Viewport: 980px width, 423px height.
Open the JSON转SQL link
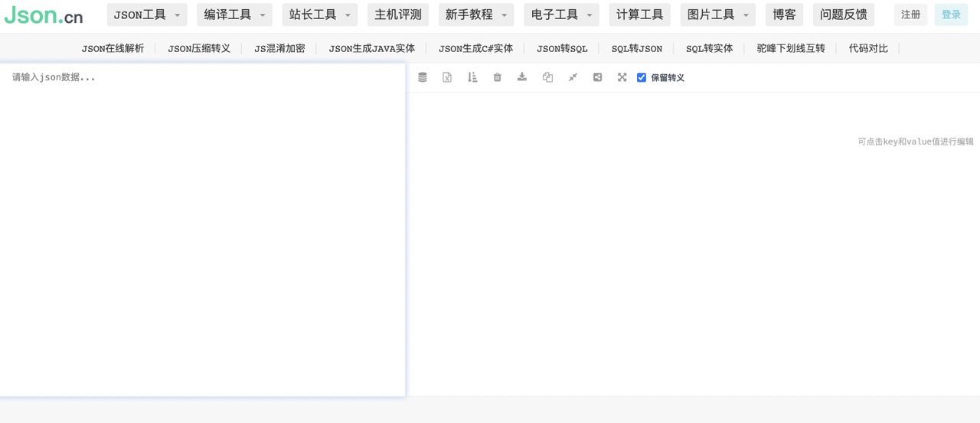[x=562, y=48]
